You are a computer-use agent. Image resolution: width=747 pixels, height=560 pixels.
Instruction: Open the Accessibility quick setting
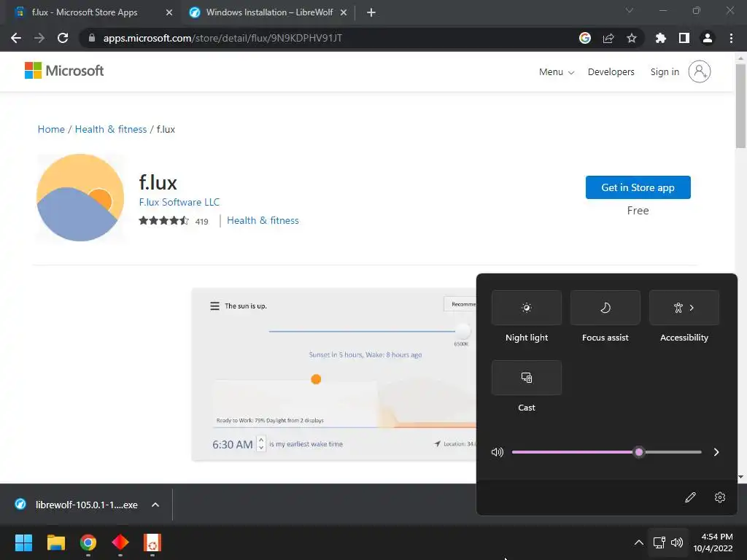tap(684, 308)
